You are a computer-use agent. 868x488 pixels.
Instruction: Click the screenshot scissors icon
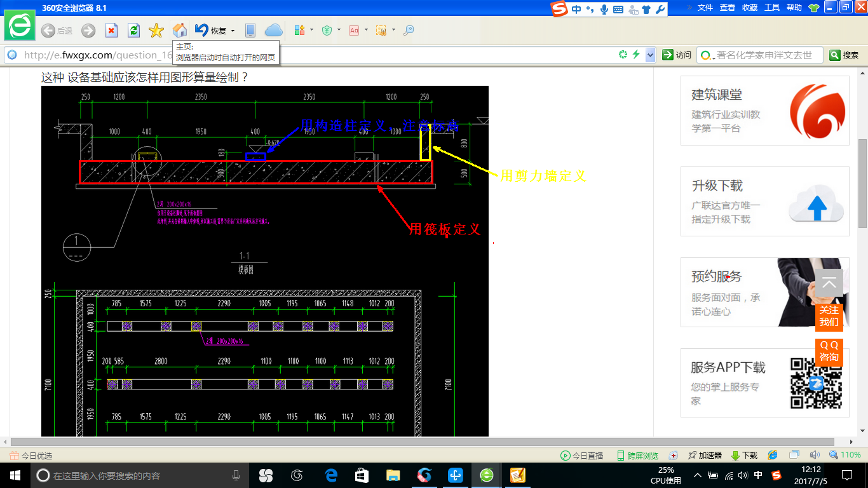click(x=381, y=30)
